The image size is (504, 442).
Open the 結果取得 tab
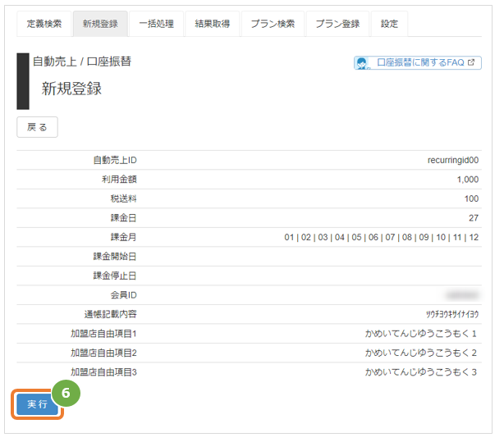click(x=213, y=24)
